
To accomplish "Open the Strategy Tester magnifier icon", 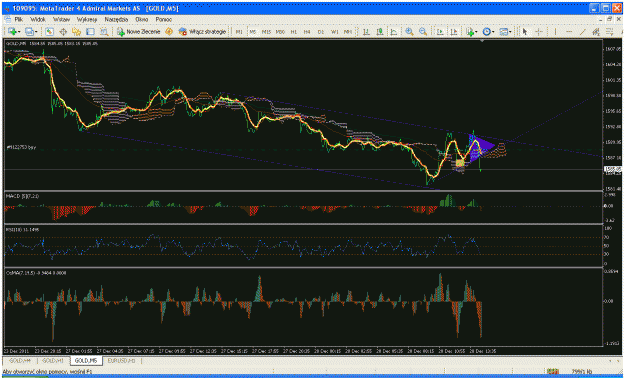I will click(x=104, y=32).
